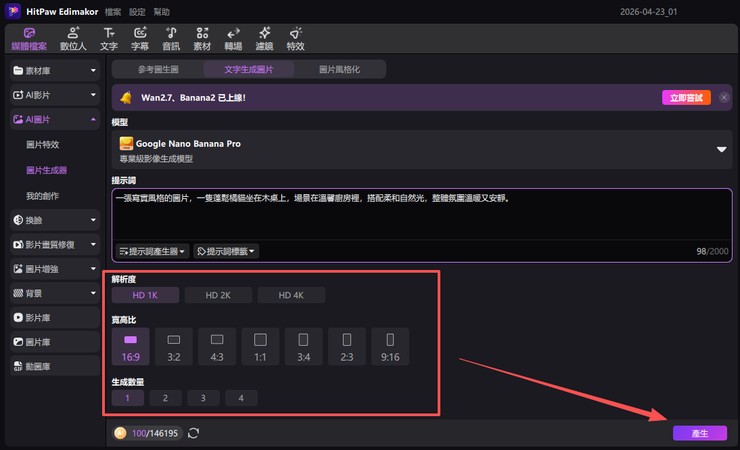
Task: Set generation count to 1
Action: (x=128, y=398)
